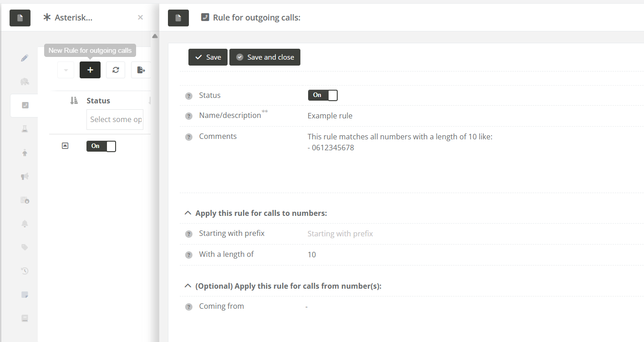Click the Save and close button
644x342 pixels.
click(x=265, y=57)
